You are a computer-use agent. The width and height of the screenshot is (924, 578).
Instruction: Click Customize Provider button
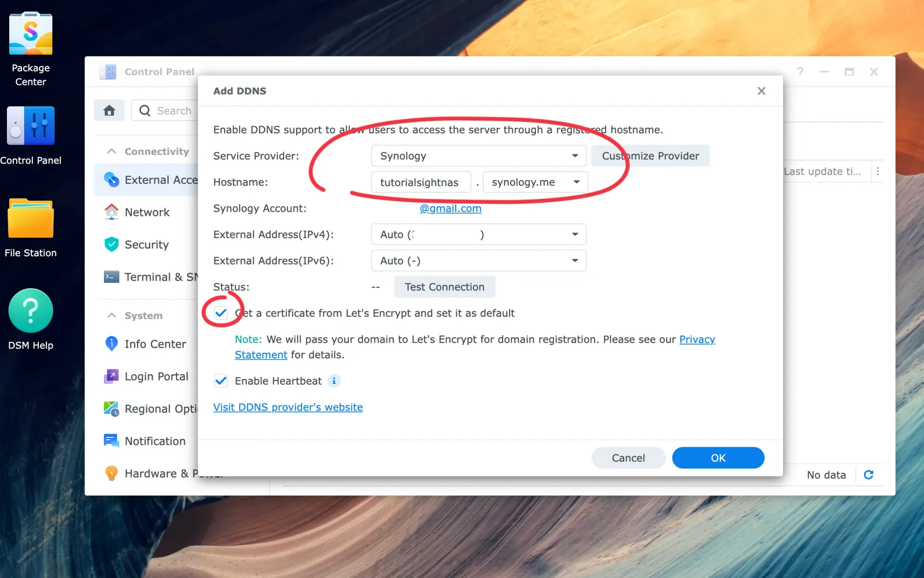pos(650,156)
